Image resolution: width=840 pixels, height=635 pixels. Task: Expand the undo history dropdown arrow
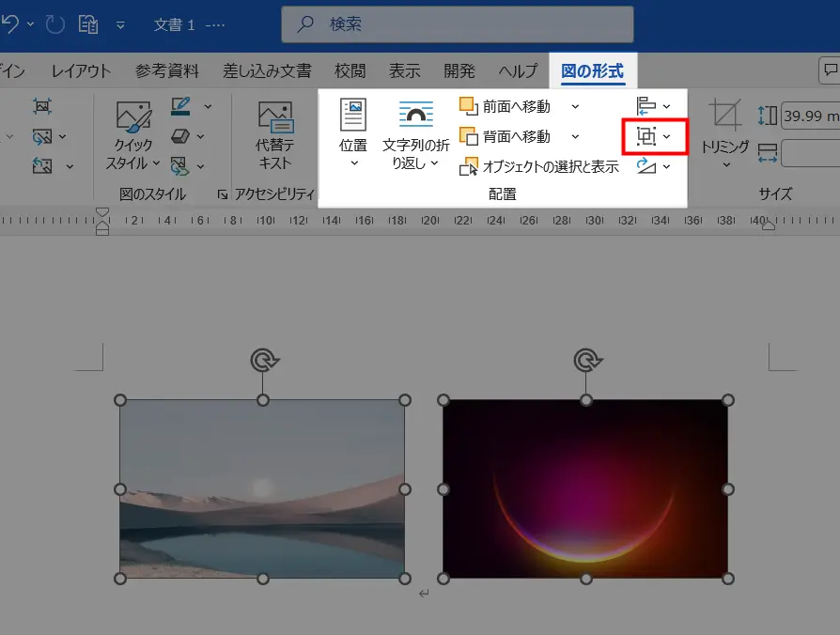pos(30,23)
